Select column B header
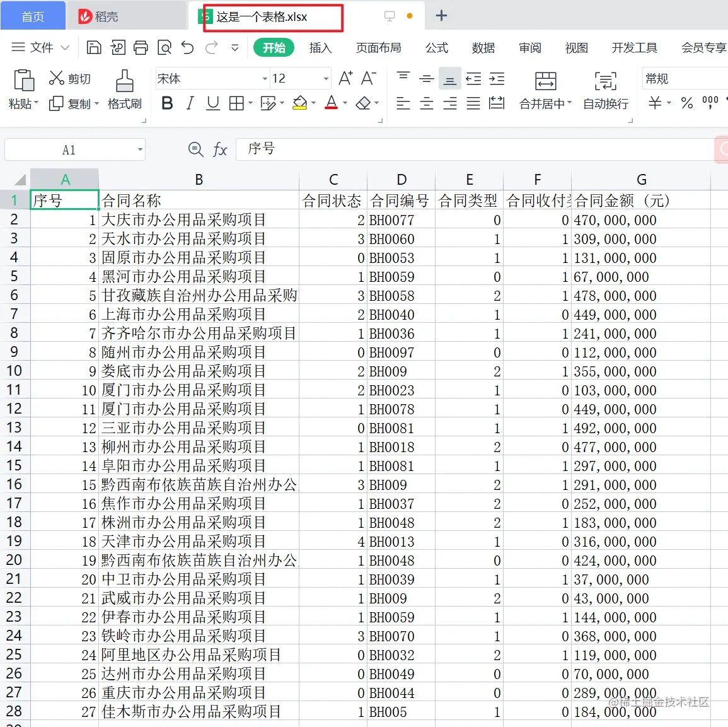The image size is (728, 727). (x=199, y=179)
